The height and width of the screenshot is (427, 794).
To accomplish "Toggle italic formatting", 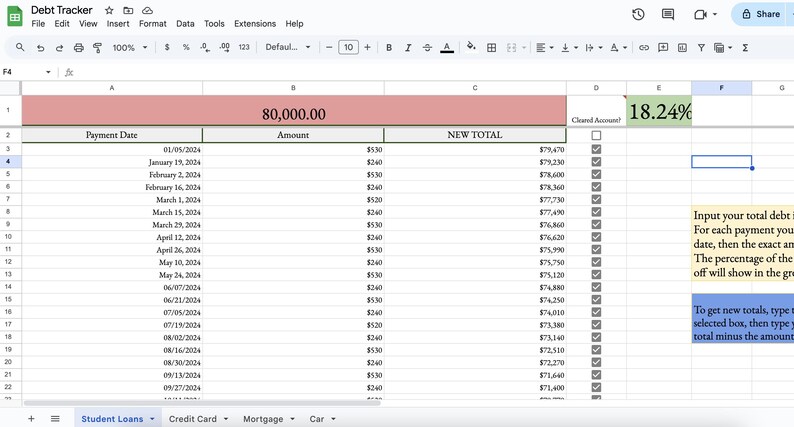I will coord(408,48).
